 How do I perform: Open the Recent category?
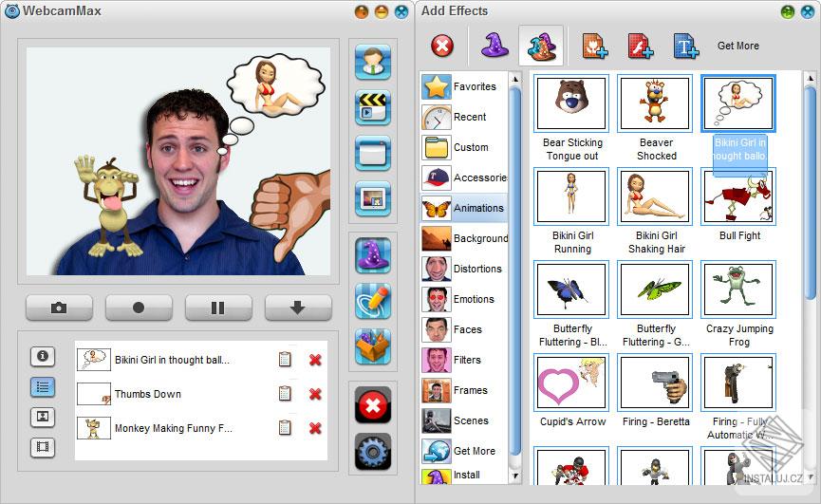(463, 117)
